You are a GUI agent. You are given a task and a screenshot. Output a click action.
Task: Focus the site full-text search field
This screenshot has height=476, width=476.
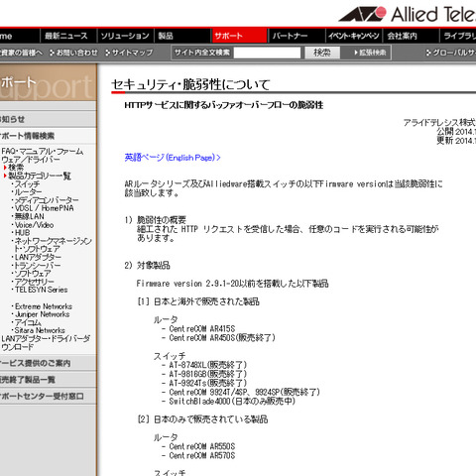click(x=267, y=53)
